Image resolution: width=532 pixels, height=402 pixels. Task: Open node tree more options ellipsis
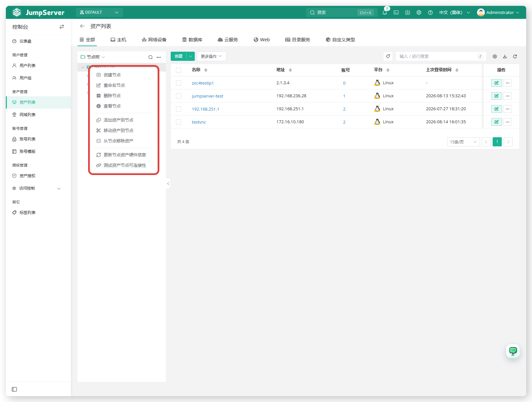pos(159,57)
